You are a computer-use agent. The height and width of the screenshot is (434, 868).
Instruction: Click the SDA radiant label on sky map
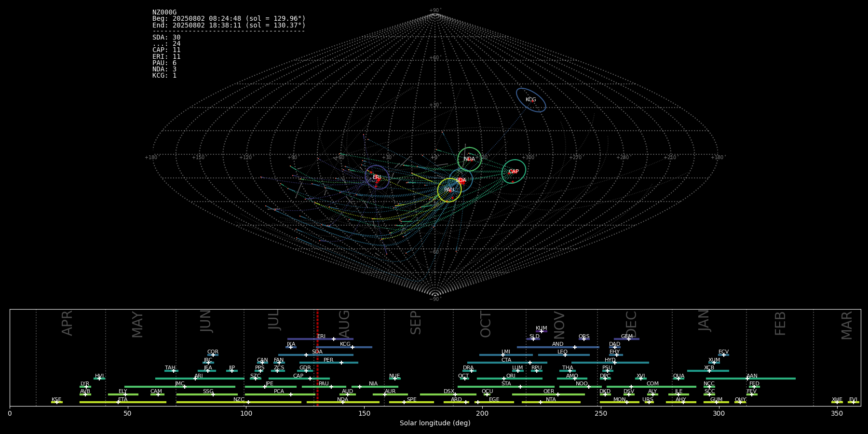[461, 180]
